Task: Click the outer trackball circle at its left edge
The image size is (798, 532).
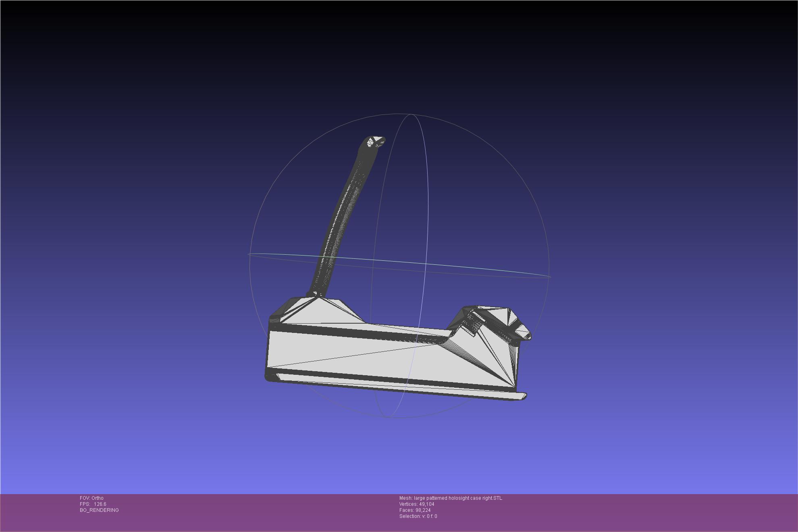Action: tap(250, 266)
